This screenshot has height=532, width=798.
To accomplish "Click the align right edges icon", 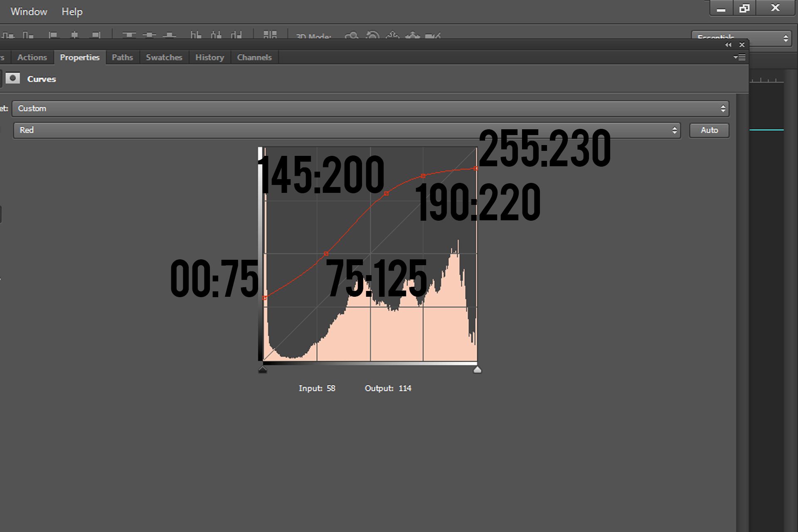I will click(96, 35).
